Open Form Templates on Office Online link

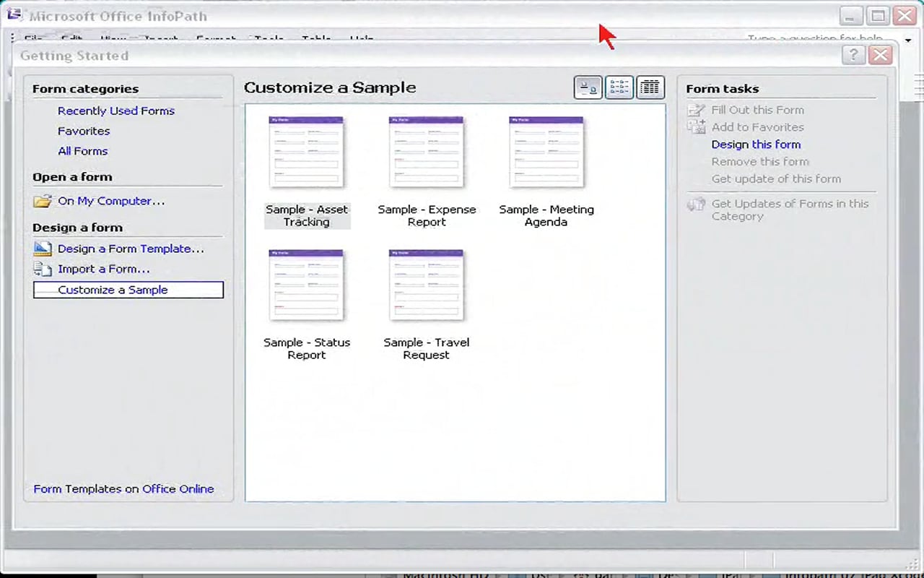(123, 489)
